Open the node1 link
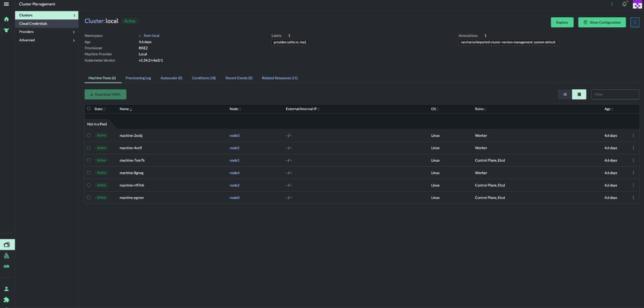This screenshot has width=644, height=308. [x=235, y=160]
